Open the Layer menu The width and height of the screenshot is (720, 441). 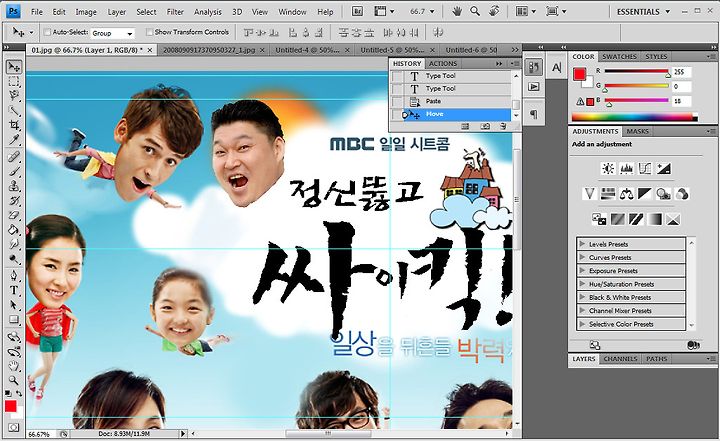pyautogui.click(x=117, y=12)
